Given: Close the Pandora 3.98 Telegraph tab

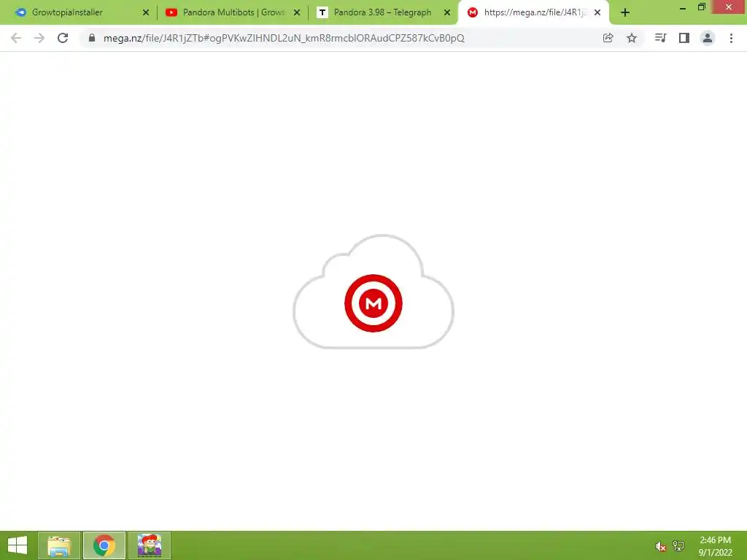Looking at the screenshot, I should click(447, 13).
